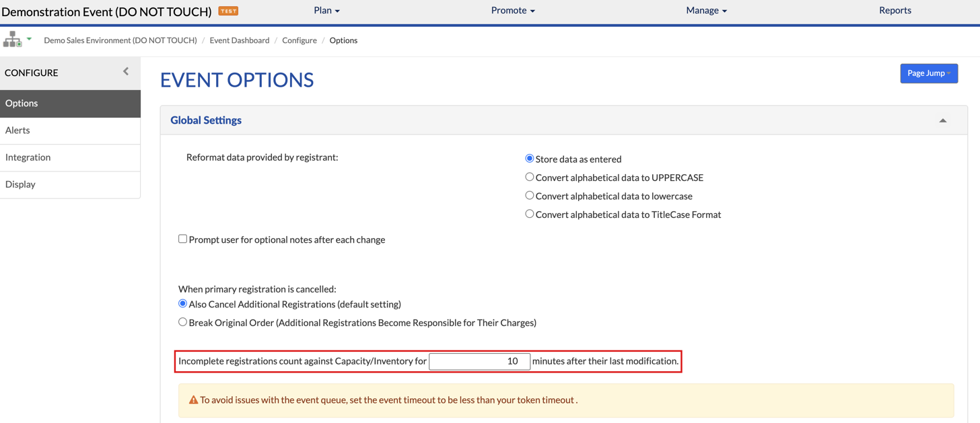Viewport: 980px width, 423px height.
Task: Collapse the Global Settings panel arrow
Action: pos(943,120)
